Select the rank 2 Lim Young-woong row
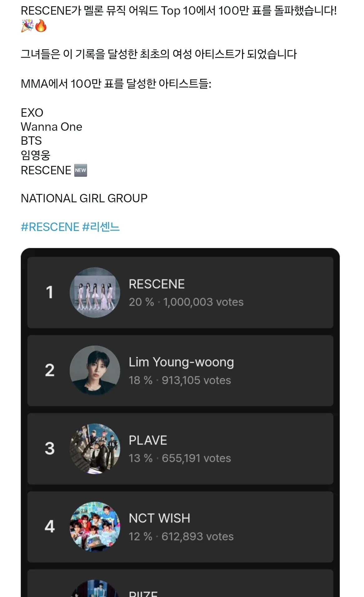 coord(180,371)
